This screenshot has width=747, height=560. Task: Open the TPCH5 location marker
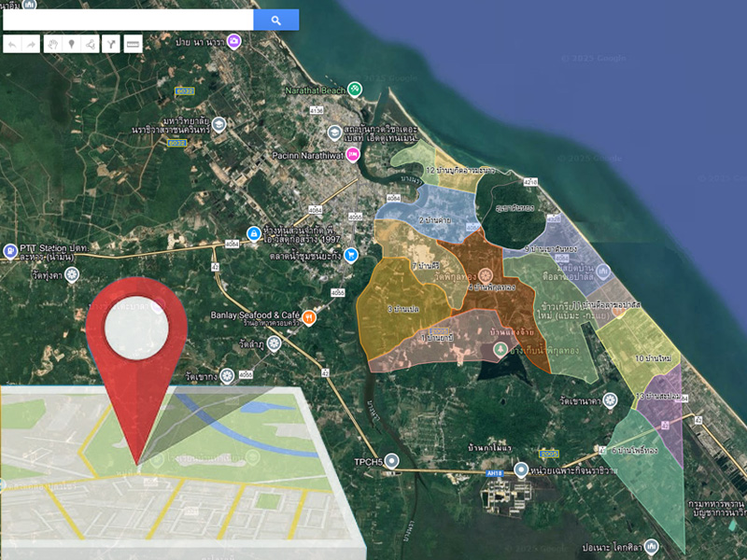click(x=393, y=461)
